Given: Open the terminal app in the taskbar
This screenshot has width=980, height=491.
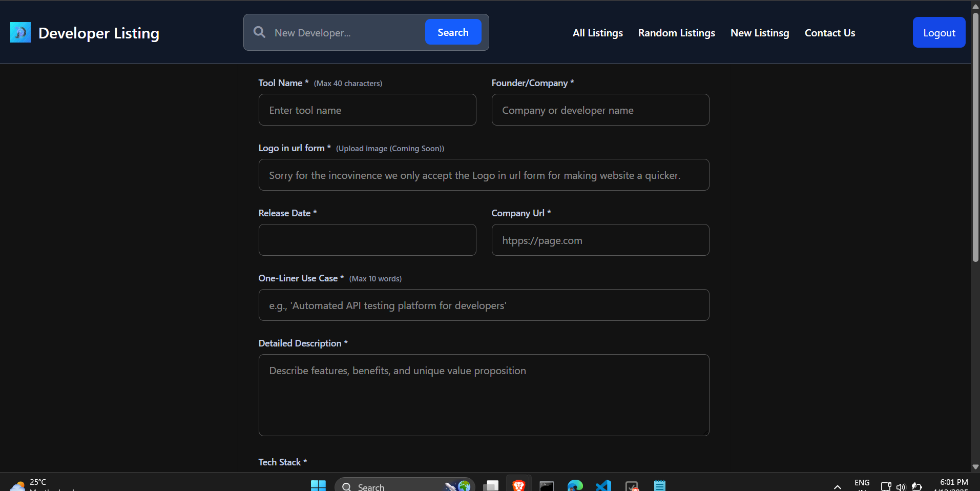Looking at the screenshot, I should click(x=547, y=486).
